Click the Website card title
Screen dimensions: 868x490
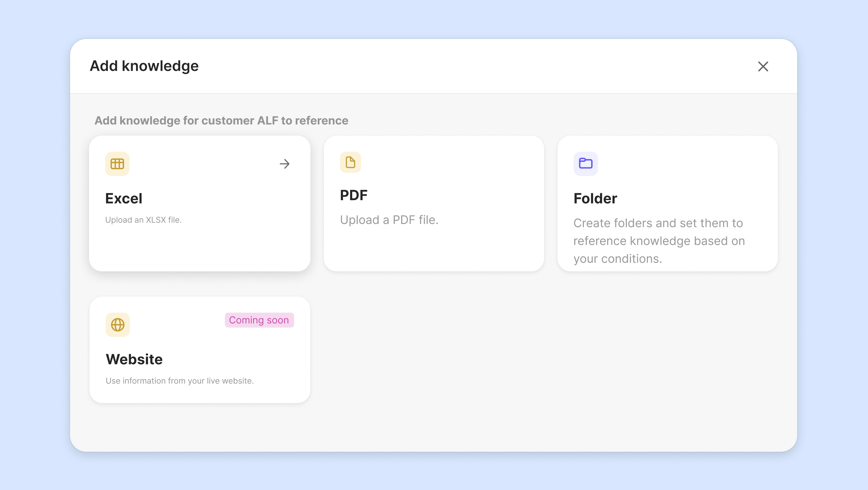click(134, 359)
